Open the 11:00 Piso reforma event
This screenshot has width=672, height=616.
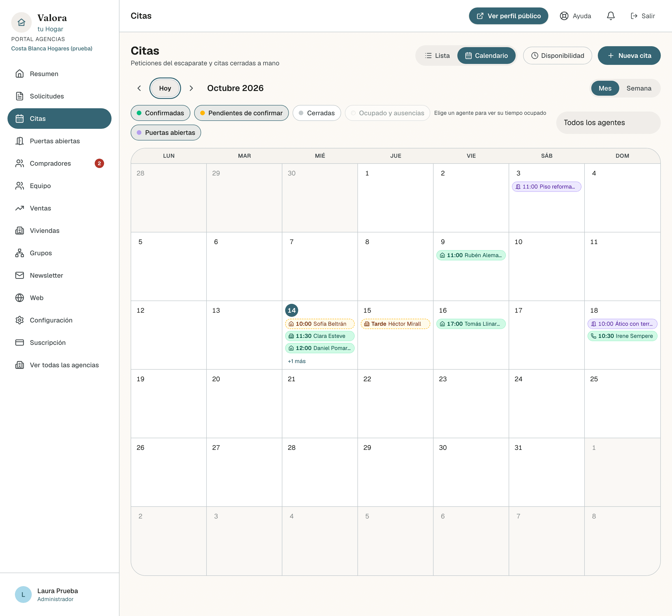[546, 187]
